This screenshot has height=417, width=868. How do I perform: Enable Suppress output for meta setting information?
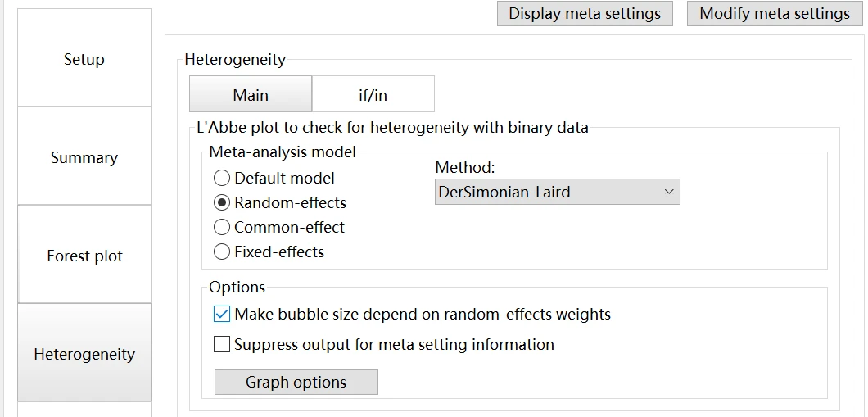tap(222, 344)
